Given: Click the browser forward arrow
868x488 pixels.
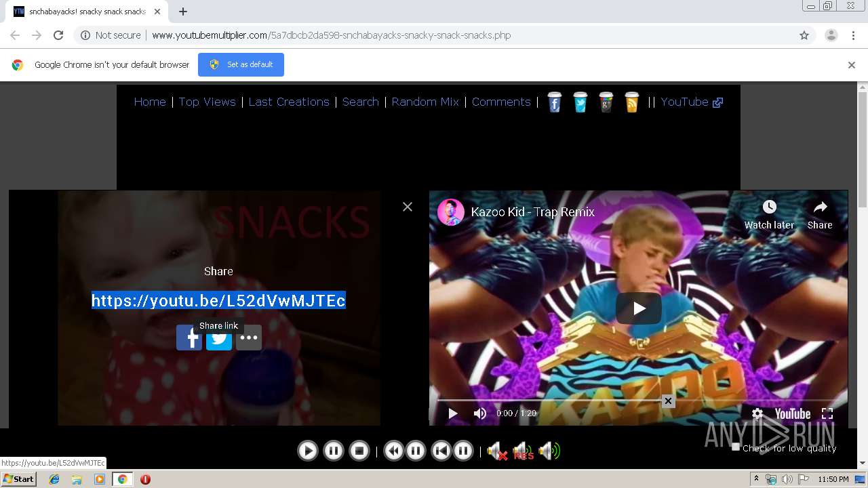Looking at the screenshot, I should coord(37,35).
